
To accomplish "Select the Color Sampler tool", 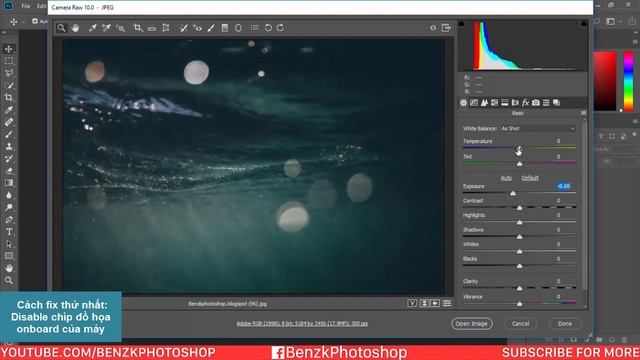I will (106, 28).
